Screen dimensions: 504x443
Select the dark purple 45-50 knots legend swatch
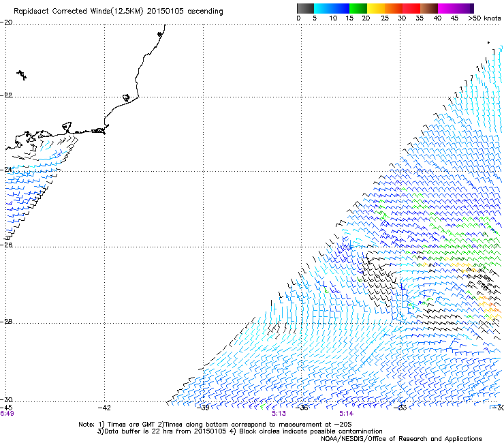pyautogui.click(x=464, y=8)
